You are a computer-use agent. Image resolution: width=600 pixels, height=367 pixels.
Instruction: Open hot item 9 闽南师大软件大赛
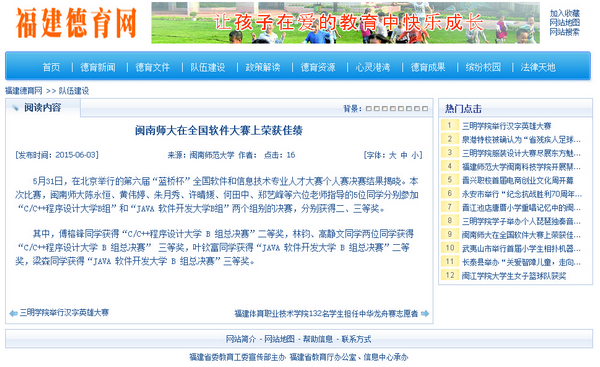click(521, 235)
